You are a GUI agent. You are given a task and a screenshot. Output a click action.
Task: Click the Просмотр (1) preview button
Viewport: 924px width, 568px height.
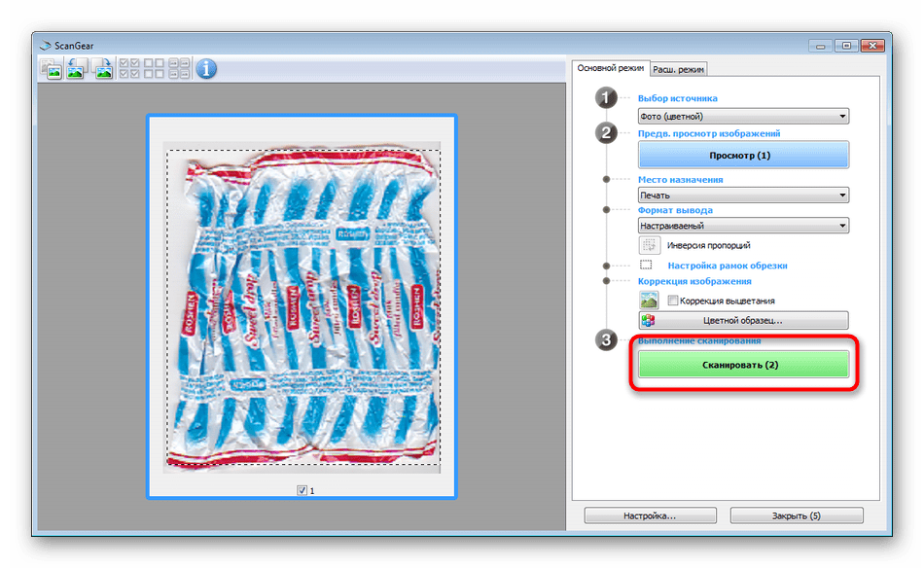point(743,156)
